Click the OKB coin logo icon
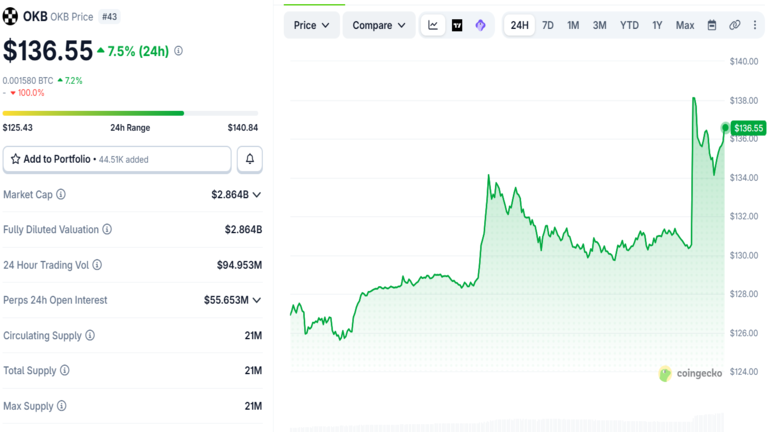Viewport: 768px width, 432px height. (10, 17)
